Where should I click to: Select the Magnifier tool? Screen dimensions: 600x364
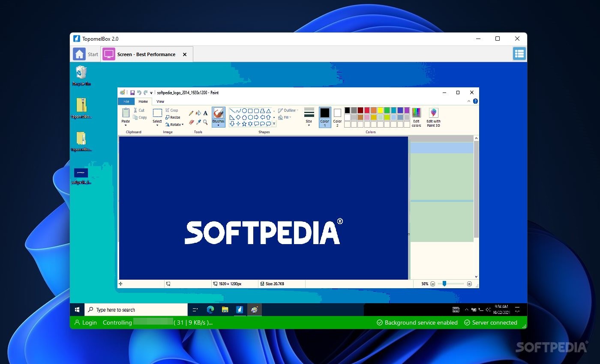point(205,122)
